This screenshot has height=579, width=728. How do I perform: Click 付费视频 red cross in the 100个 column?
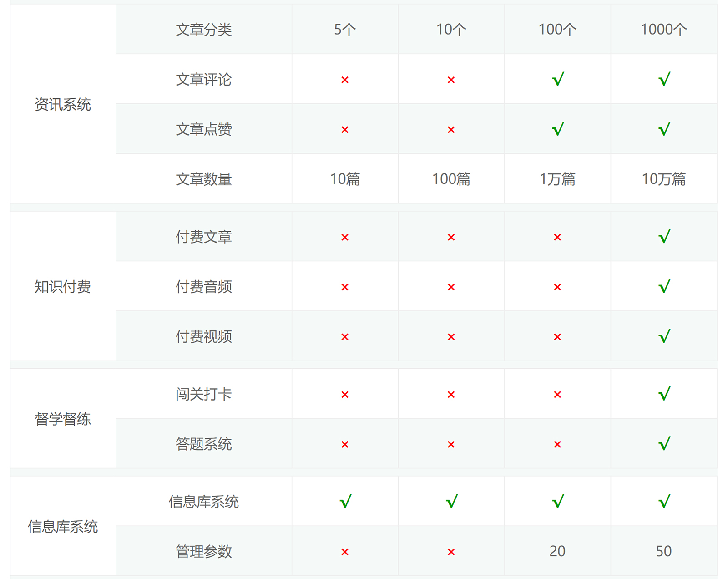557,337
